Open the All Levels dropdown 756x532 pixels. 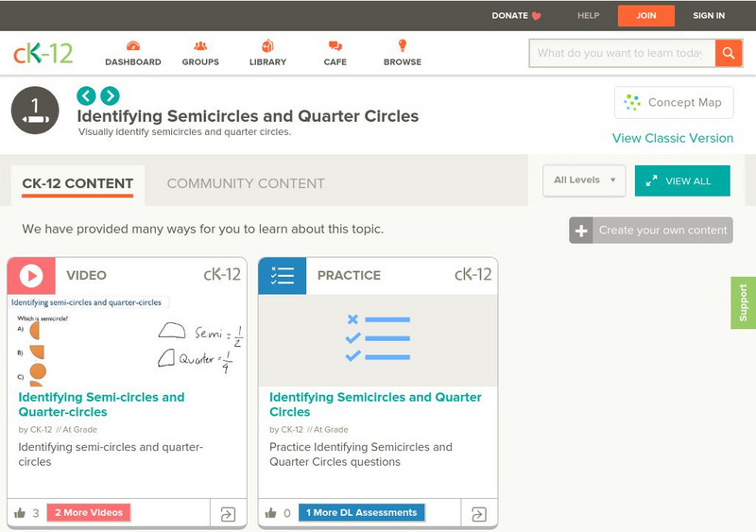[584, 180]
